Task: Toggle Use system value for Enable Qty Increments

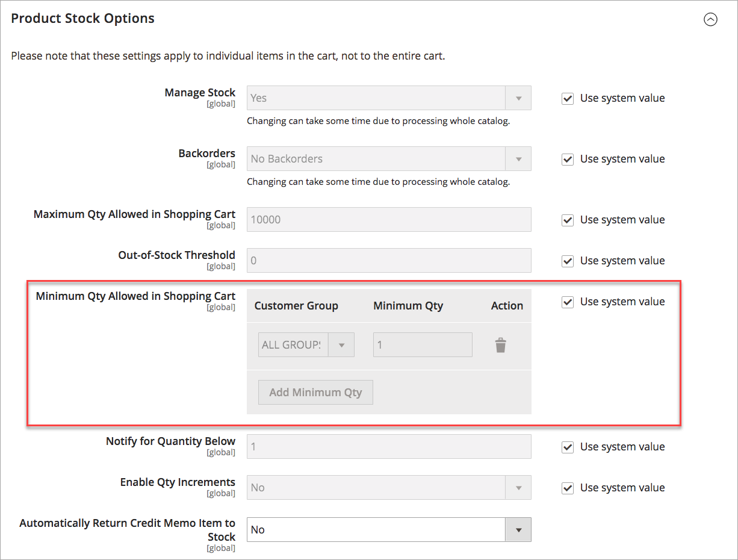Action: click(x=567, y=488)
